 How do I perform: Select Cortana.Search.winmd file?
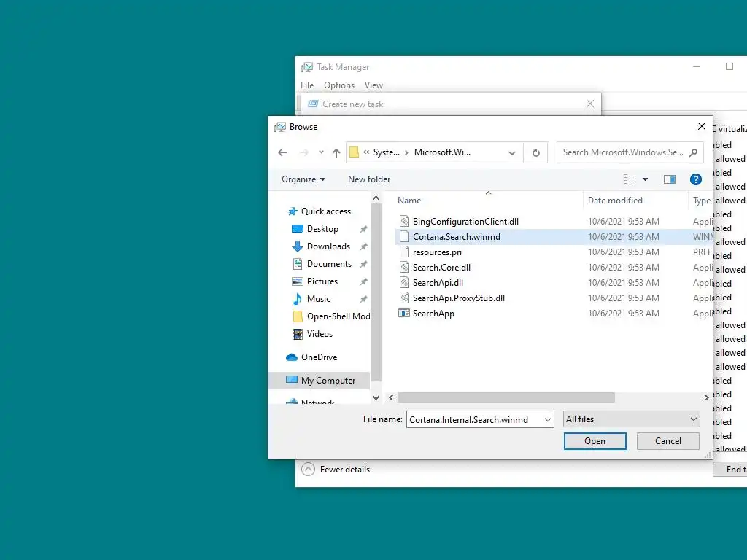[457, 237]
